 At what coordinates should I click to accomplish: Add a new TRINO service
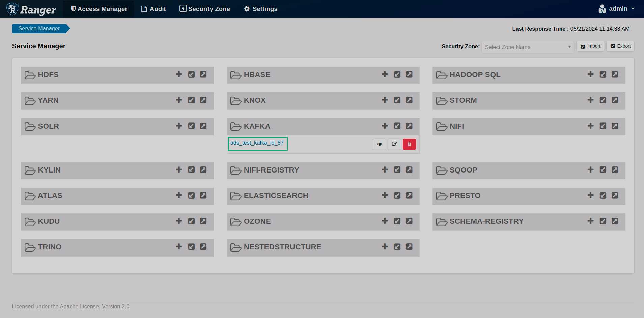point(179,247)
